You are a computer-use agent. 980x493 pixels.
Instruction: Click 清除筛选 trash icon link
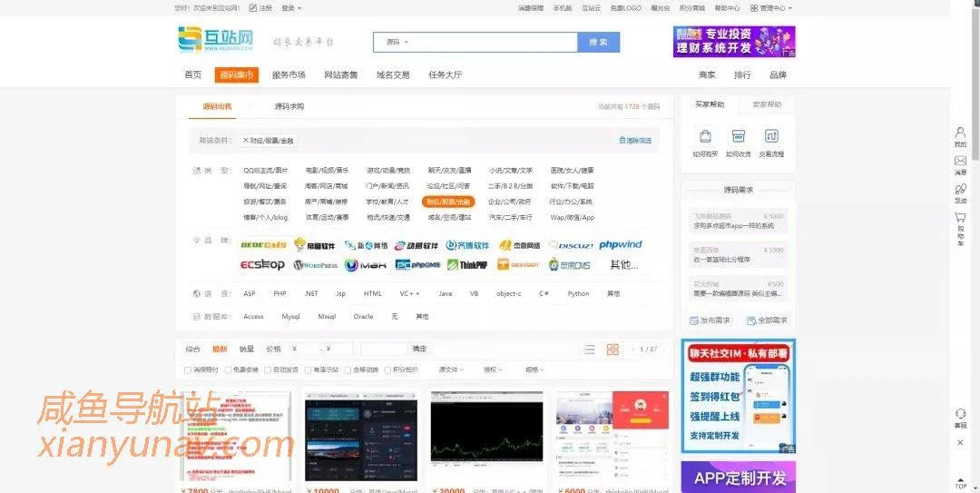click(635, 141)
